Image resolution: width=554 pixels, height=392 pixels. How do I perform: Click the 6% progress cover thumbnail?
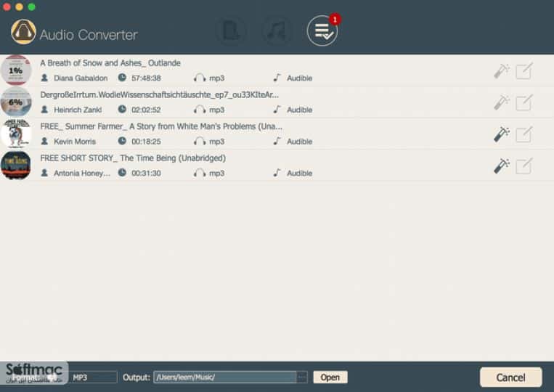(15, 102)
